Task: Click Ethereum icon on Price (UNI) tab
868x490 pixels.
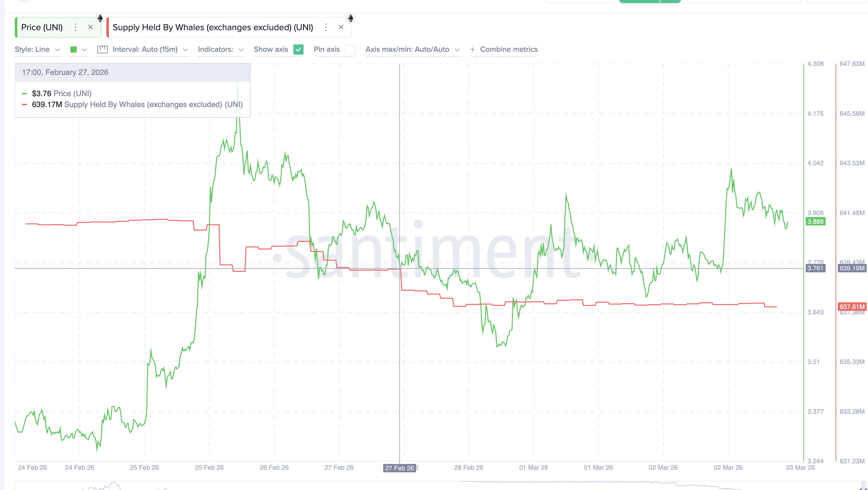Action: [x=100, y=18]
